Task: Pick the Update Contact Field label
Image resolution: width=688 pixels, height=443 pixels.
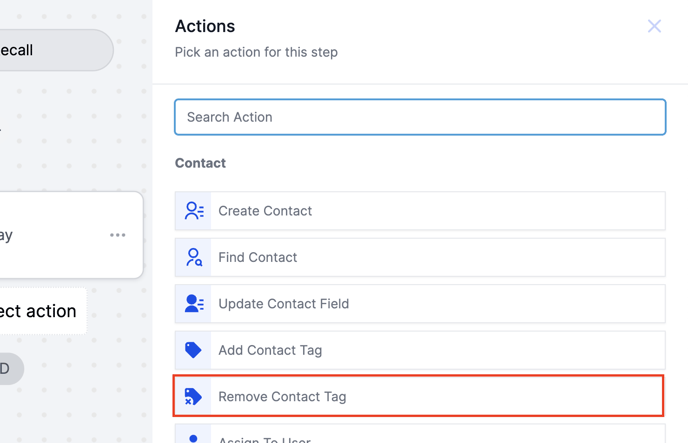Action: 284,304
